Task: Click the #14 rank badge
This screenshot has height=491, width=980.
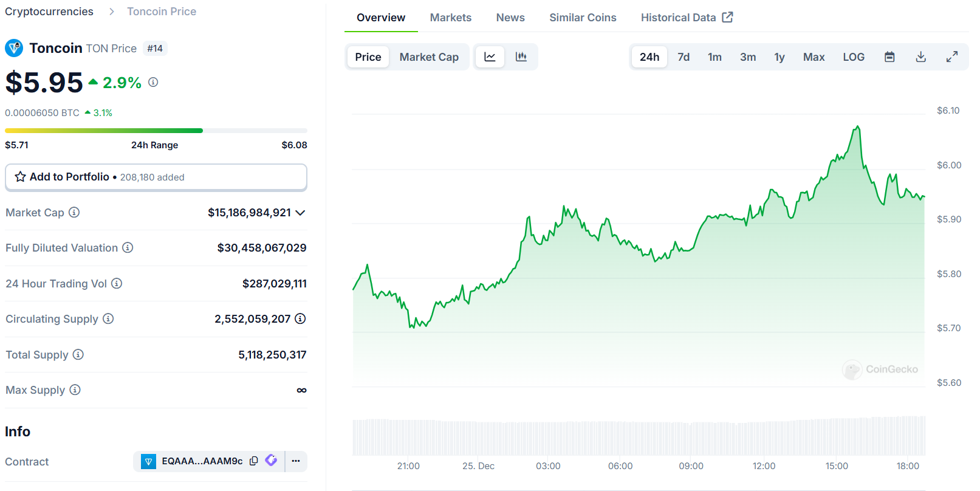Action: click(155, 49)
